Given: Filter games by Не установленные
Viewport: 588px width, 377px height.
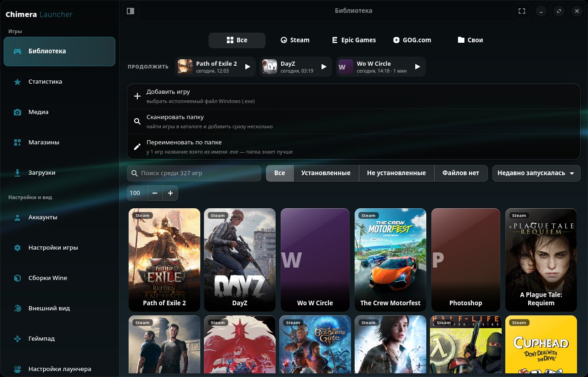Looking at the screenshot, I should click(396, 173).
